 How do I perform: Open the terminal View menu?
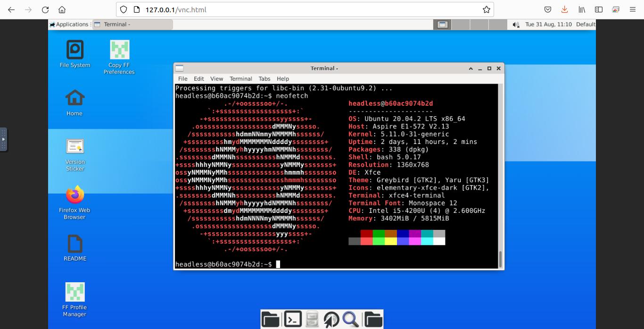coord(217,79)
